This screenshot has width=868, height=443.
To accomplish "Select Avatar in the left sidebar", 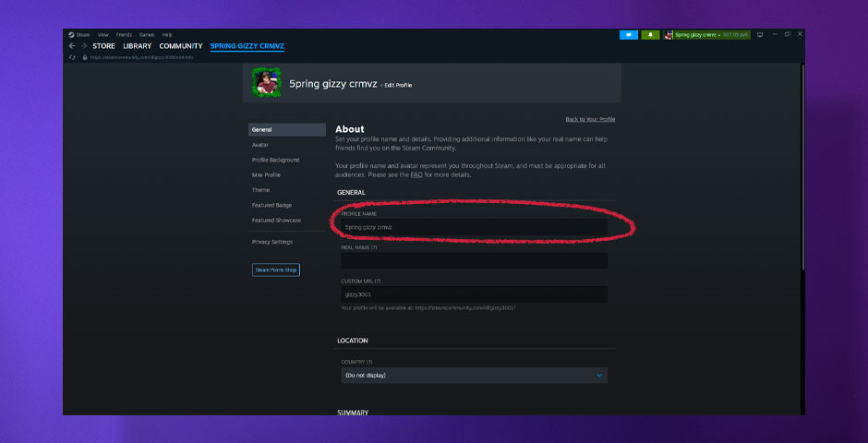I will pyautogui.click(x=261, y=145).
